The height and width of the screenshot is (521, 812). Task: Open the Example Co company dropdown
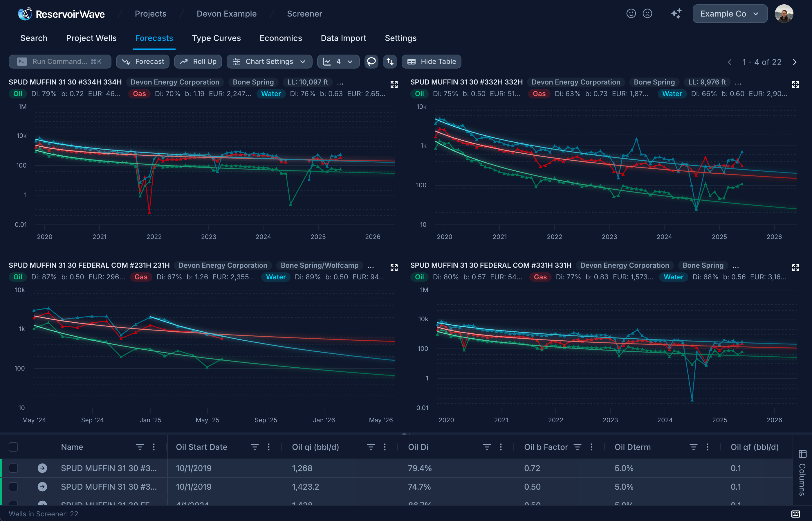[730, 14]
